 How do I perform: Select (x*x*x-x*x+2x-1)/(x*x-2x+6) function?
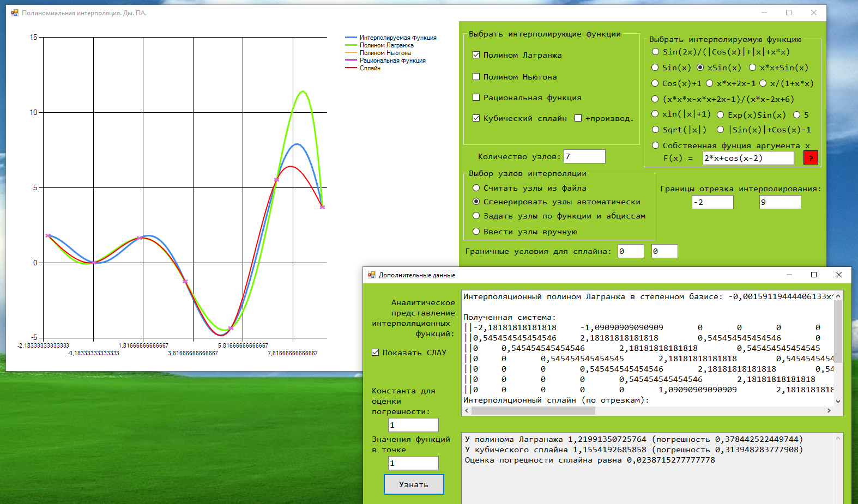coord(655,99)
